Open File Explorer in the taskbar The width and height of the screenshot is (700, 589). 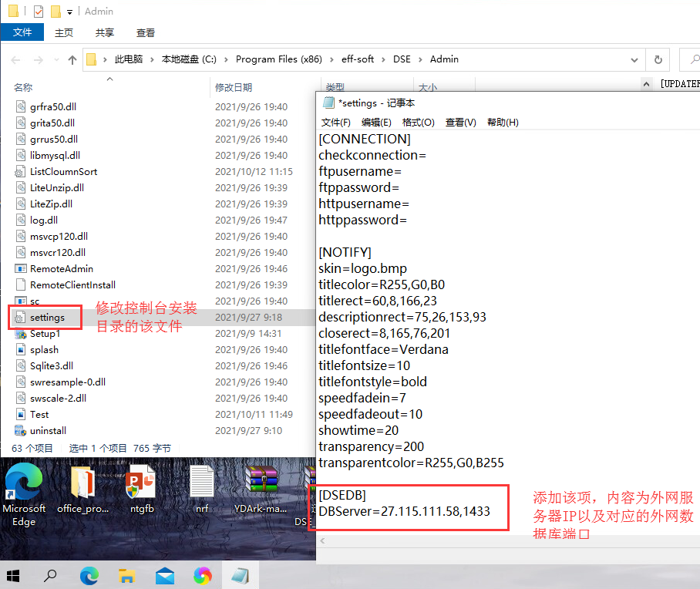point(126,576)
